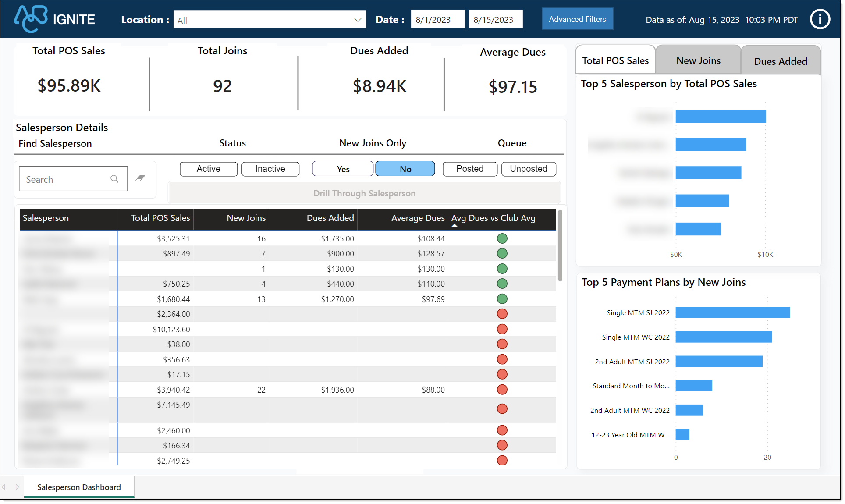Click the $97.15 Average Dues value

(512, 87)
